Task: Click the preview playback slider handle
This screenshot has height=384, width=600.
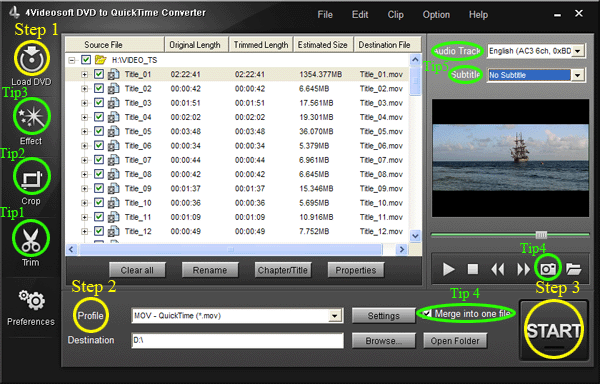Action: [x=541, y=234]
